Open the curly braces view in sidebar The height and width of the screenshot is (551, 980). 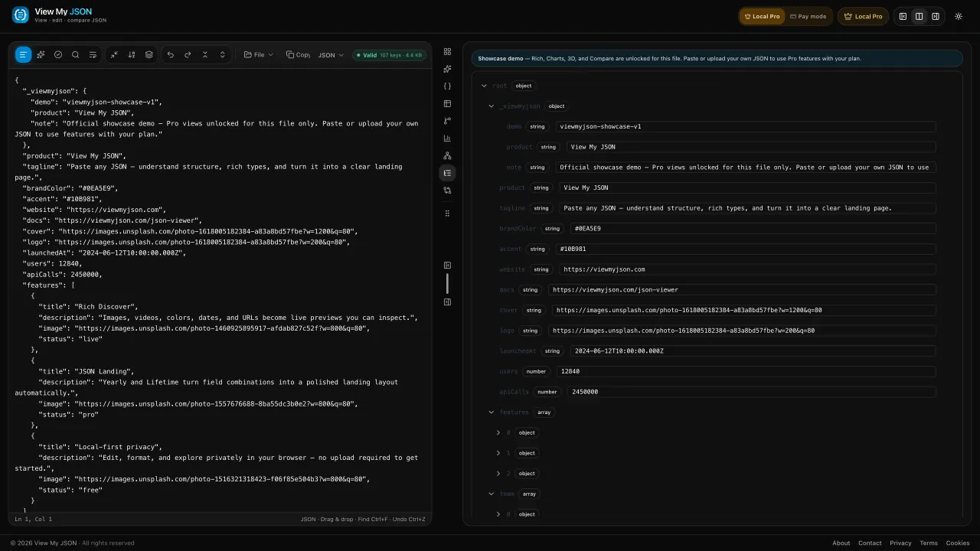pyautogui.click(x=447, y=86)
